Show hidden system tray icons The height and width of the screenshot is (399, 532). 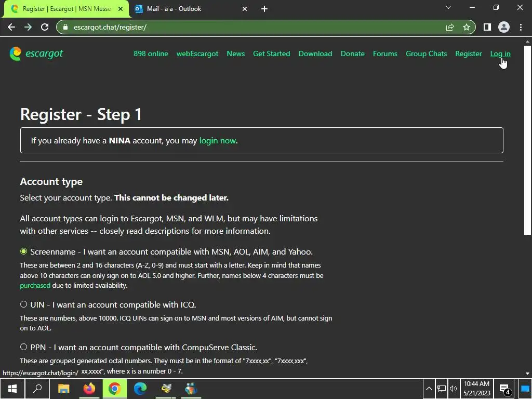429,389
